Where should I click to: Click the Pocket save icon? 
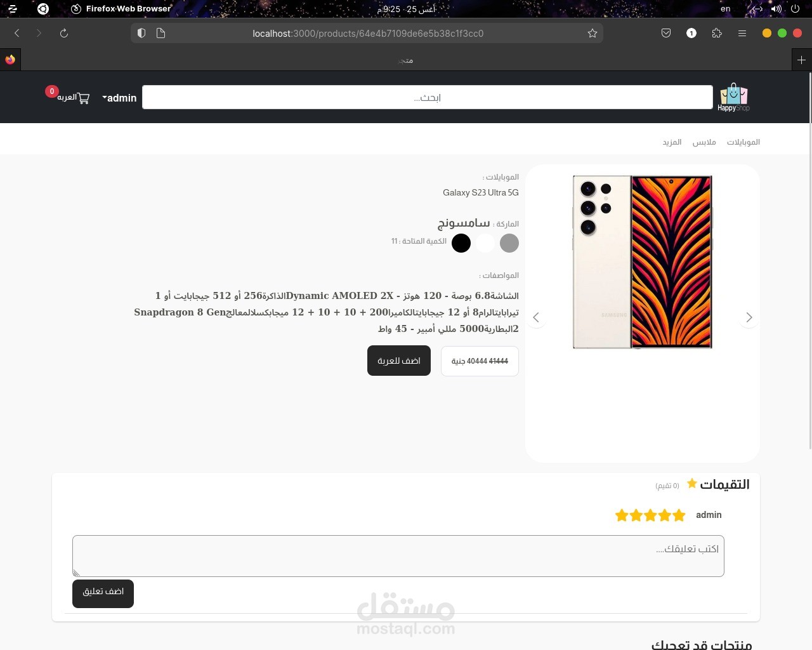coord(666,34)
